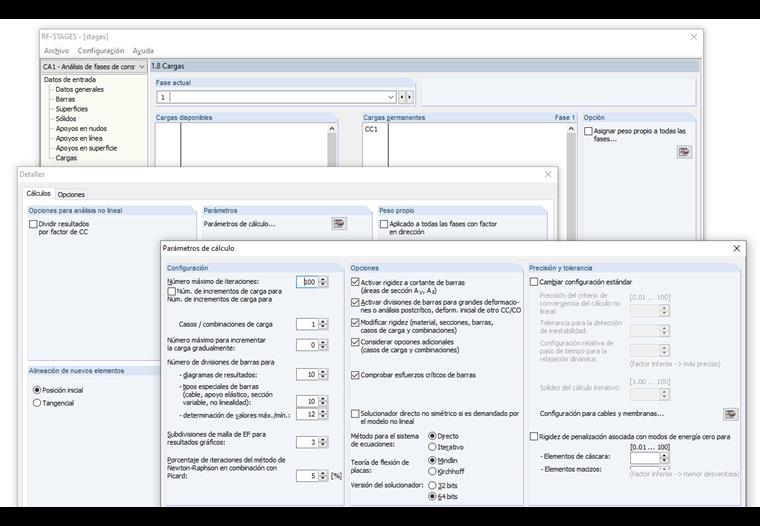Image resolution: width=760 pixels, height=526 pixels.
Task: Close the Detalles dialog
Action: [x=548, y=174]
